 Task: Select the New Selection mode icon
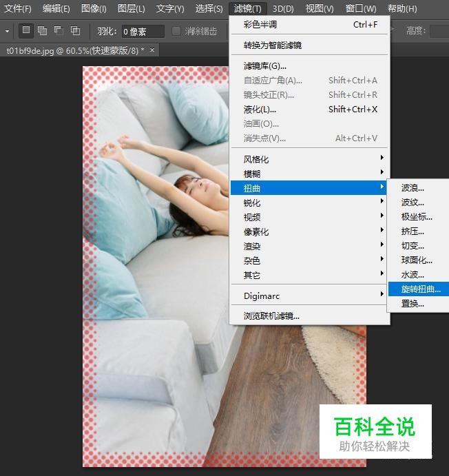coord(26,31)
